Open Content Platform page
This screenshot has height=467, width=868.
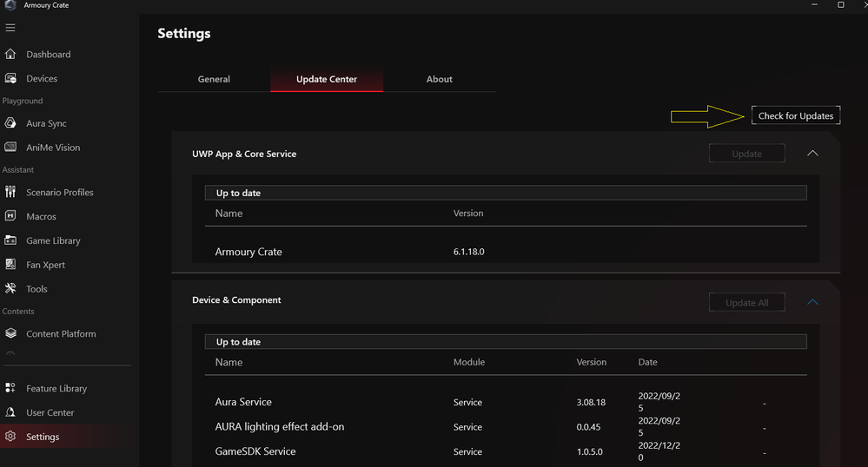[61, 333]
